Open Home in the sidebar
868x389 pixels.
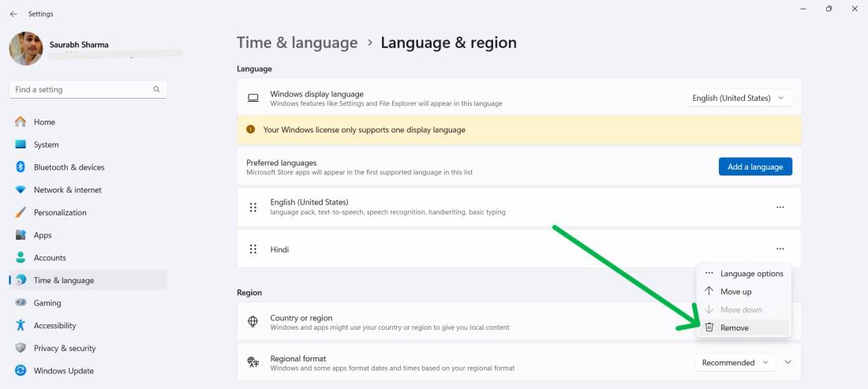(88, 122)
